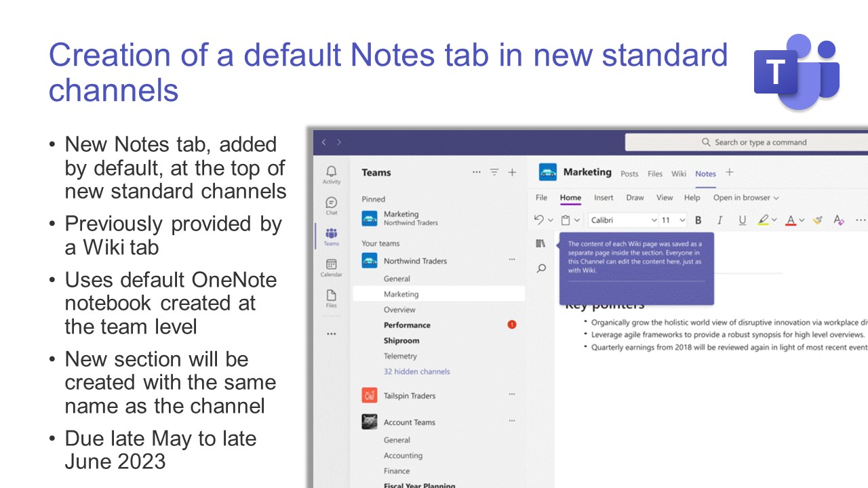Switch to the Wiki tab of Marketing
The height and width of the screenshot is (488, 868).
679,174
